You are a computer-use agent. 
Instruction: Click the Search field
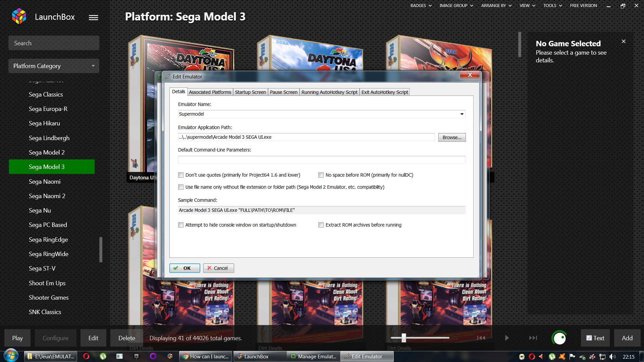point(54,43)
